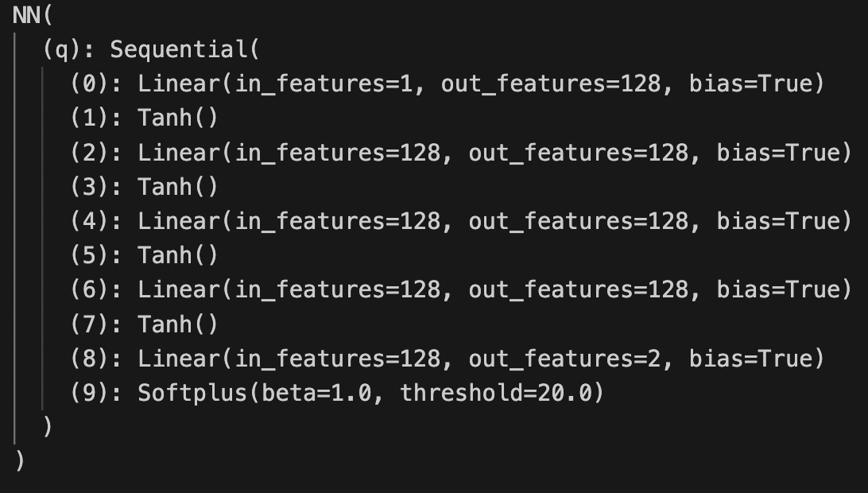
Task: Click the (9): Softplus line
Action: 337,394
